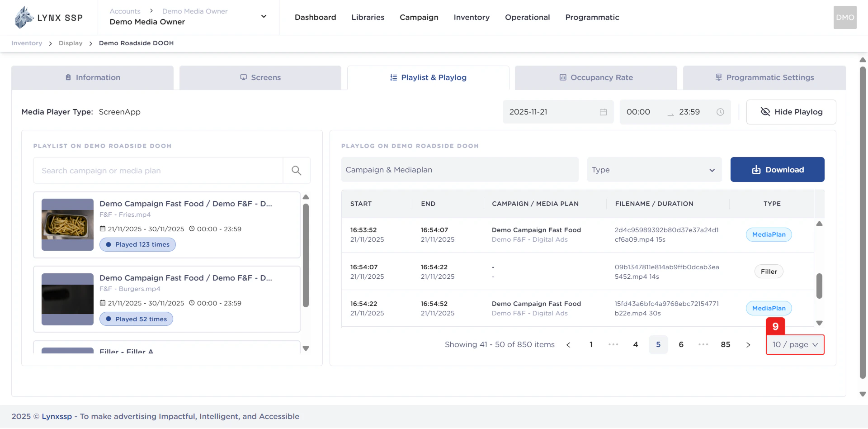Go to page 85 of the playlog
The height and width of the screenshot is (429, 868).
click(725, 344)
